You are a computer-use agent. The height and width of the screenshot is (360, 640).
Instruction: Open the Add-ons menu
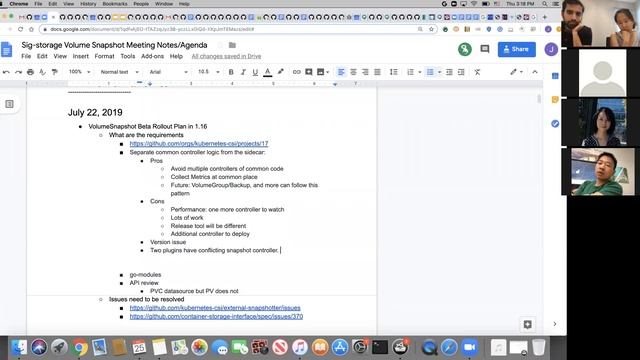coord(152,56)
